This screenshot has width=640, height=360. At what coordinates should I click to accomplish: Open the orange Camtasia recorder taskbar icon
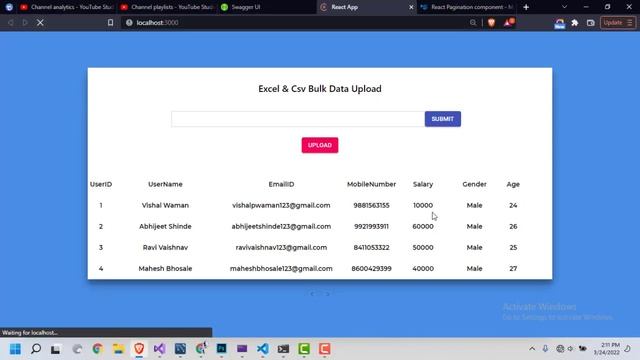pos(324,349)
